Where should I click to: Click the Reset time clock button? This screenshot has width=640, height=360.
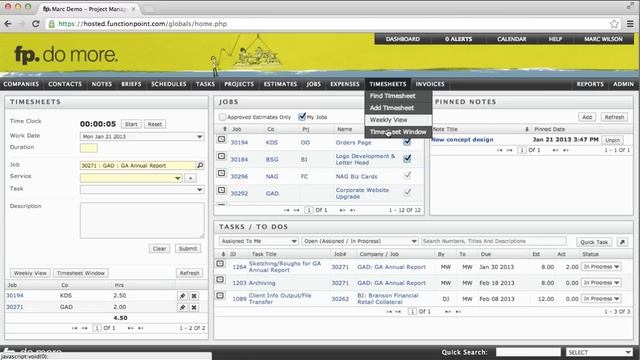(155, 124)
